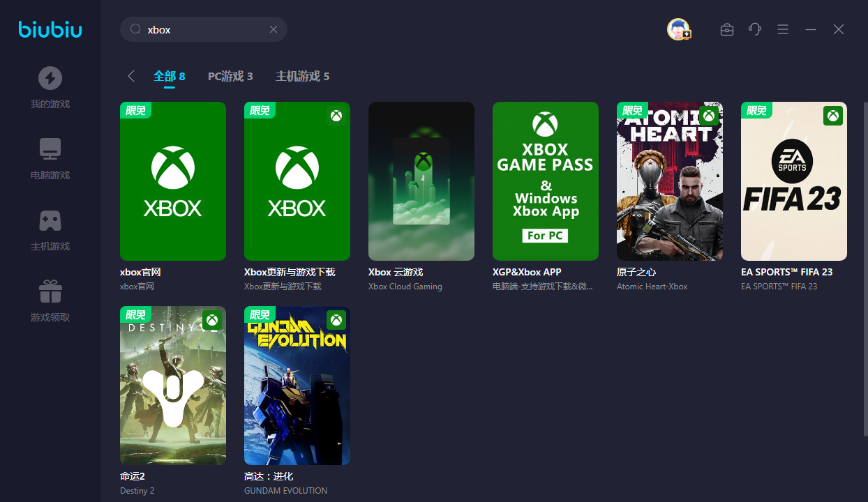
Task: Open the Xbox更新与游戏下载 cover
Action: tap(297, 181)
